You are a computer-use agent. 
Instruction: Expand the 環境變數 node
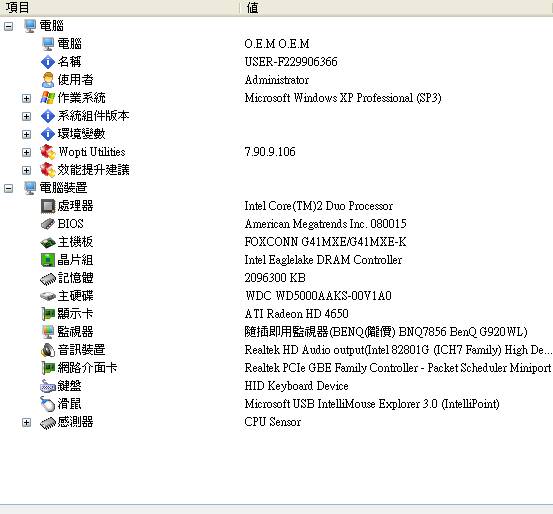coord(26,134)
